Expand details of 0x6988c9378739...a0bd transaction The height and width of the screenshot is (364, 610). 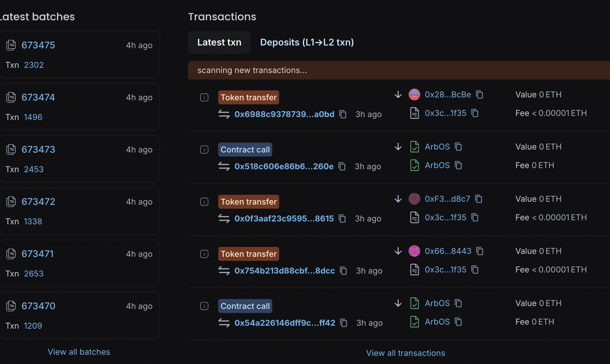(x=204, y=97)
